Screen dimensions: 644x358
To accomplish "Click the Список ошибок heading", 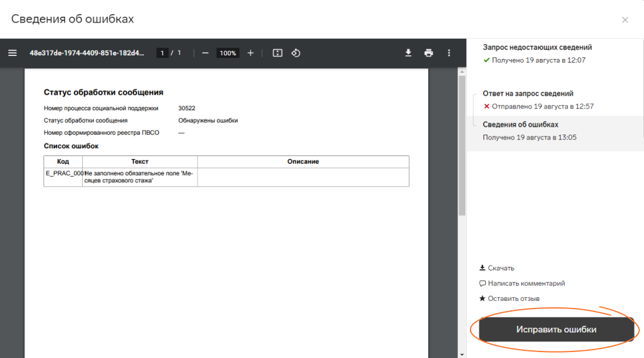I will pyautogui.click(x=71, y=146).
